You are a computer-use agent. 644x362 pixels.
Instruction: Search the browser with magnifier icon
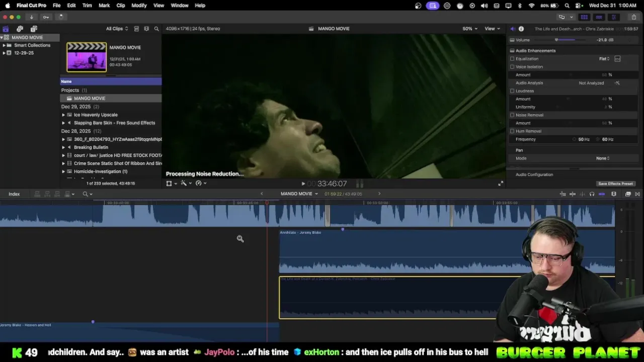[156, 29]
